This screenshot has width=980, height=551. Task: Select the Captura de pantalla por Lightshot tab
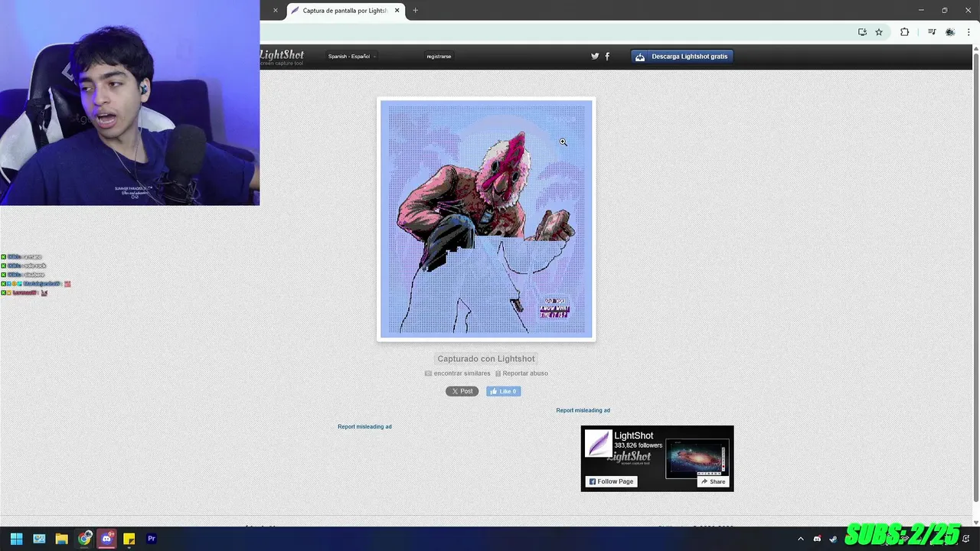345,11
